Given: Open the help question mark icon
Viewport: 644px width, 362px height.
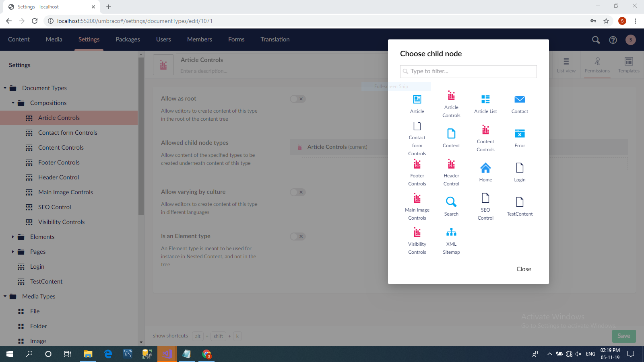Looking at the screenshot, I should (613, 40).
